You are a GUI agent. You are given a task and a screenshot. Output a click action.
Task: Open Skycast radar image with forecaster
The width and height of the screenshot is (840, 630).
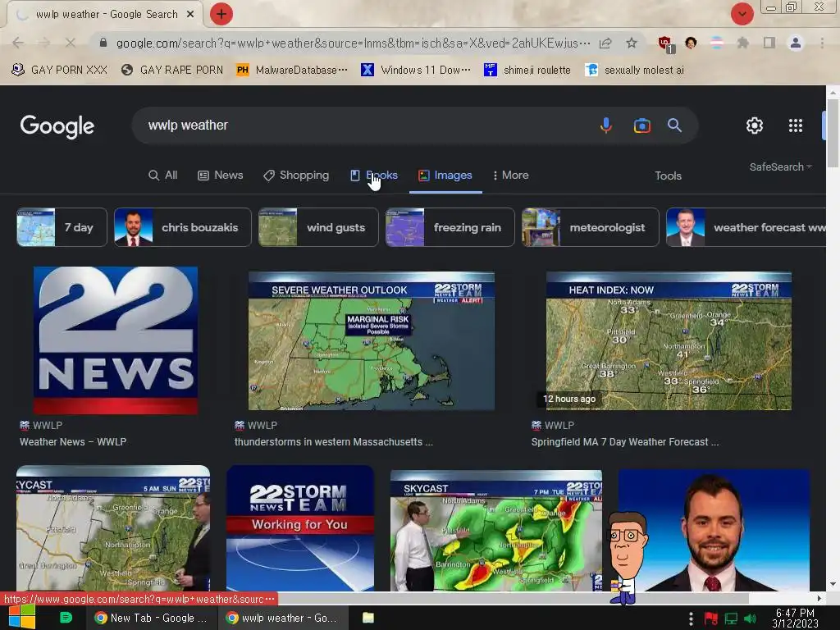(496, 531)
